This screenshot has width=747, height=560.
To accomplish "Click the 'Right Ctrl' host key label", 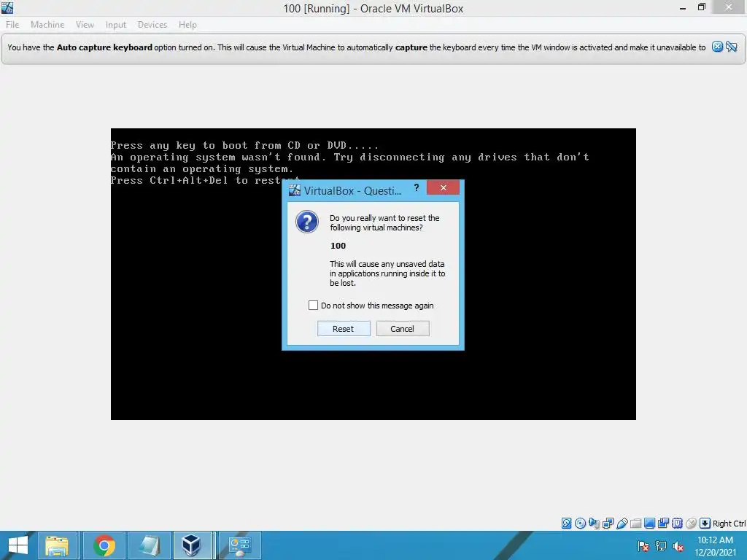I will click(x=729, y=524).
